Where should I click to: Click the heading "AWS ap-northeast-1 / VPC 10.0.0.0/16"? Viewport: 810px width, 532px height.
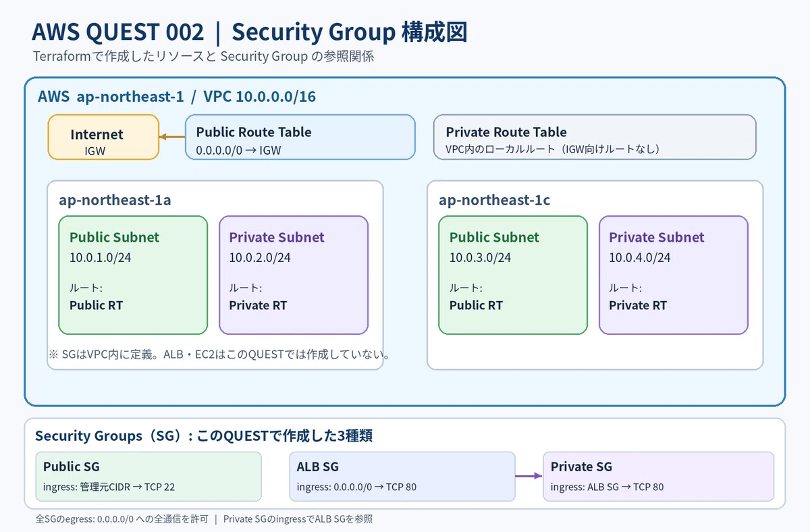[177, 97]
